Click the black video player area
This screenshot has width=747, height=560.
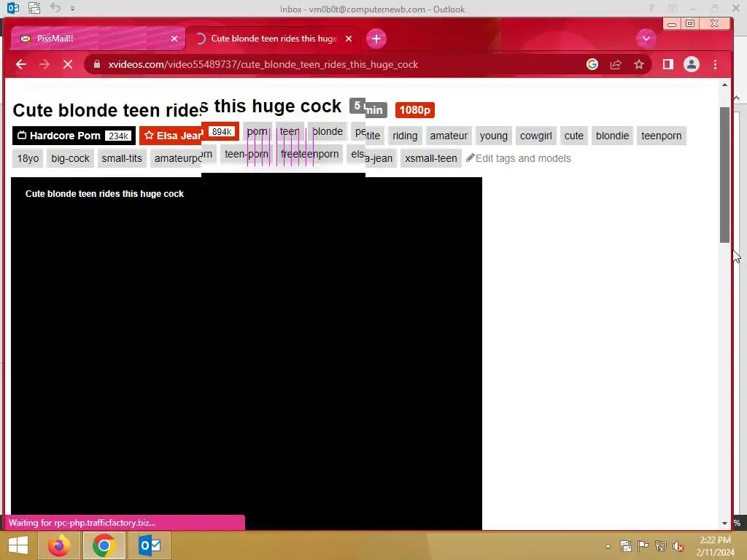(x=247, y=354)
